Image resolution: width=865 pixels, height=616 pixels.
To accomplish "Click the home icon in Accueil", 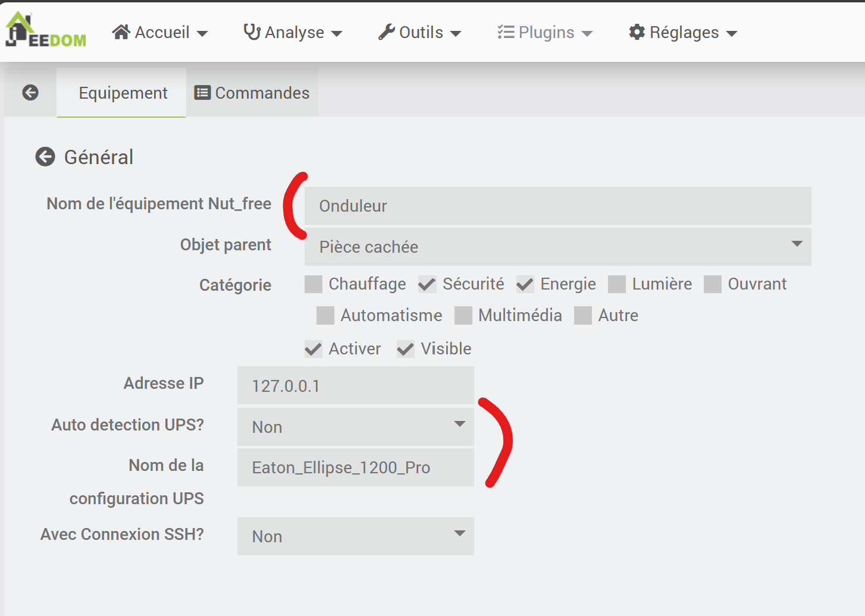I will [x=121, y=32].
